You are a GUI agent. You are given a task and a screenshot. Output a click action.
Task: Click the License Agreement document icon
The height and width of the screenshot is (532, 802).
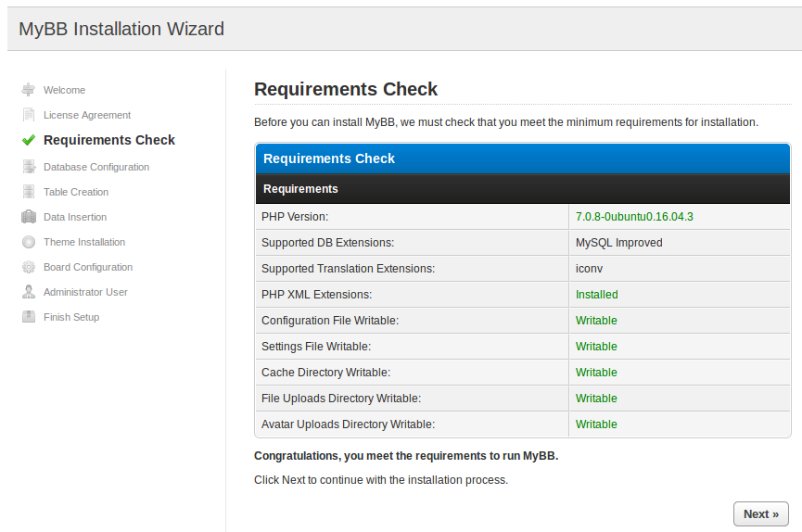coord(29,115)
